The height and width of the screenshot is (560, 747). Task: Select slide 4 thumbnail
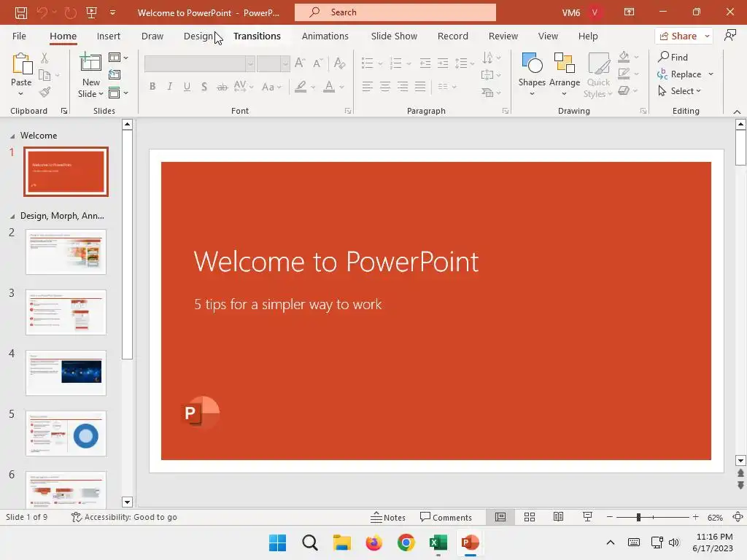click(x=66, y=373)
